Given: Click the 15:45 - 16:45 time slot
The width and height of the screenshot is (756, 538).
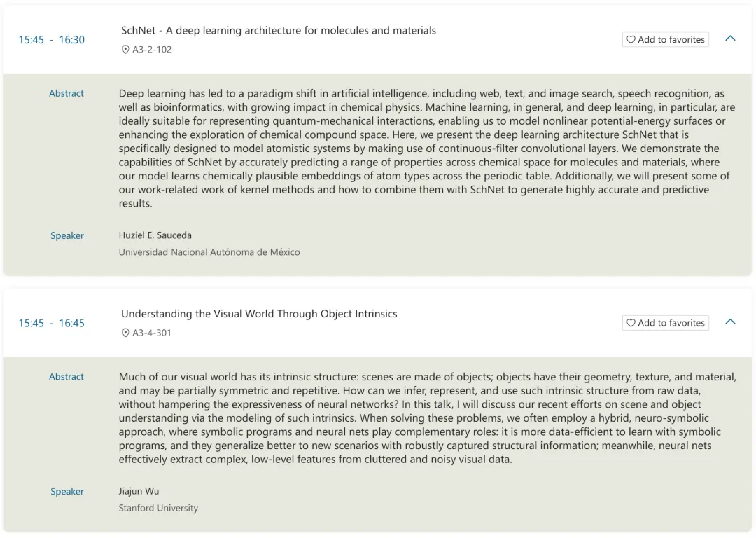Looking at the screenshot, I should (52, 323).
